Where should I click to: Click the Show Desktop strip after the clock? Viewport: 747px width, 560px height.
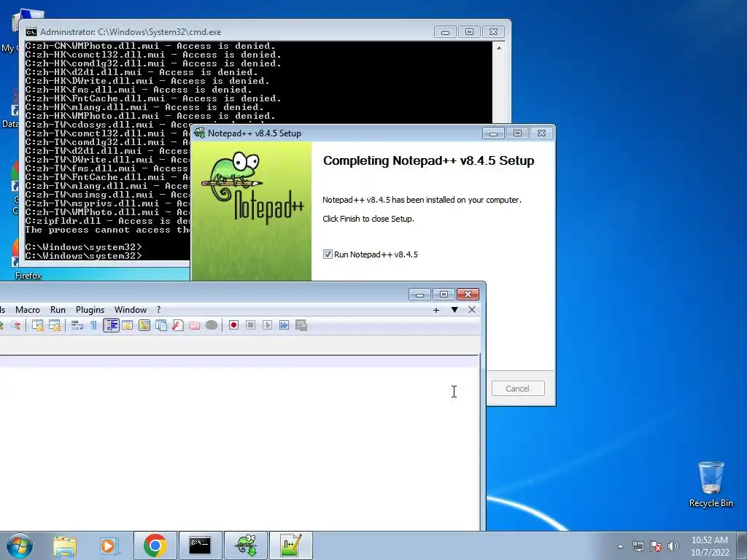743,545
